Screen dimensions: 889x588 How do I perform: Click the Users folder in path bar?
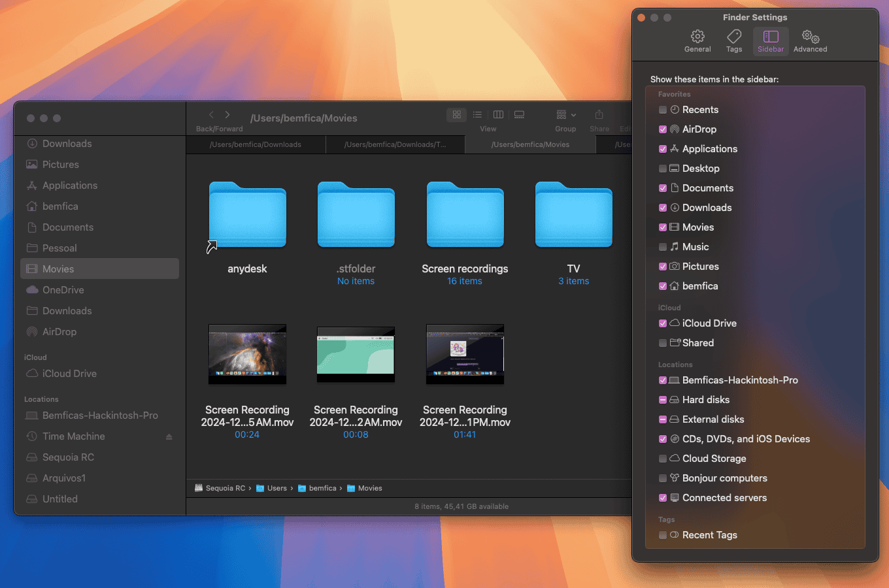pos(277,488)
